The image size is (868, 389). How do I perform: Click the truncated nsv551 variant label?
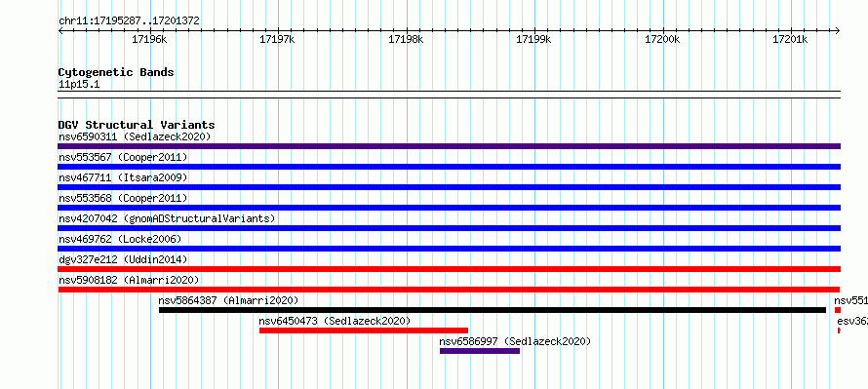pos(850,300)
